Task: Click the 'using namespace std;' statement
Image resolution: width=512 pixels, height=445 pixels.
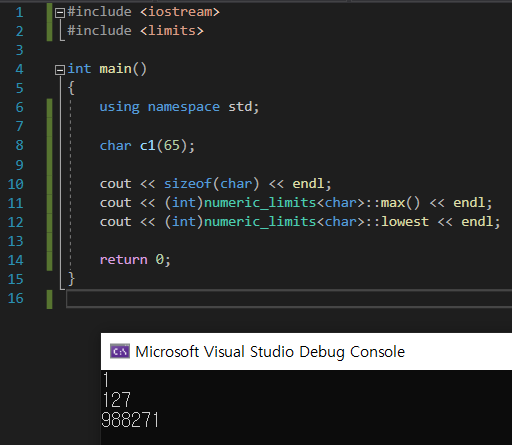Action: pos(179,107)
